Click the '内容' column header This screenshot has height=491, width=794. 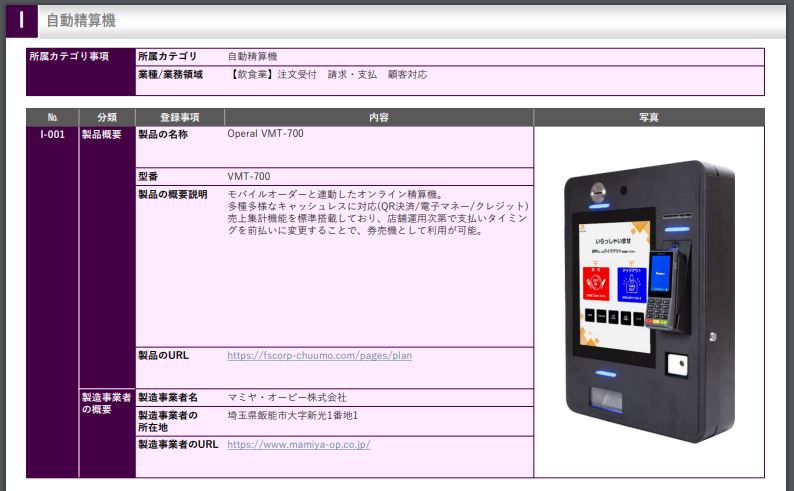[379, 117]
